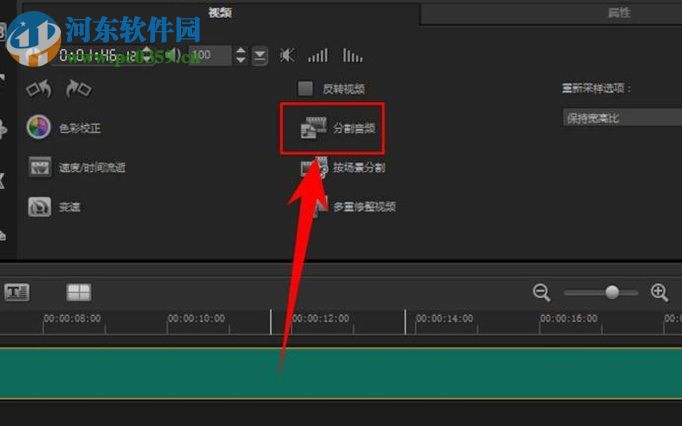682x426 pixels.
Task: Click the 00:00:10:00 mark on the ruler
Action: coord(196,319)
